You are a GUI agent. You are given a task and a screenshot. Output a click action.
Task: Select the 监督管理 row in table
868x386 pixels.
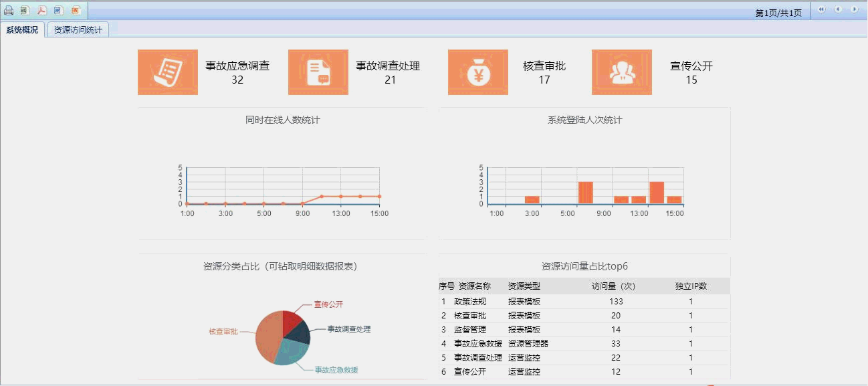(584, 330)
